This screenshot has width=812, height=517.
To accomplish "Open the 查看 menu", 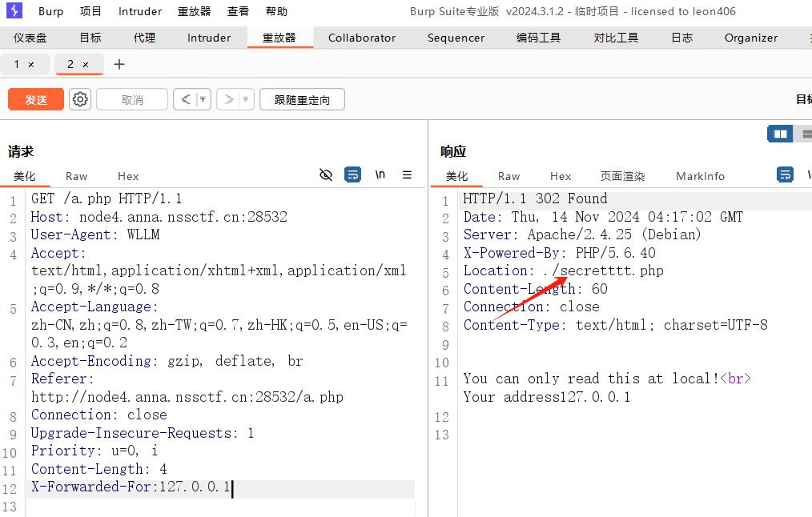I will (x=238, y=11).
